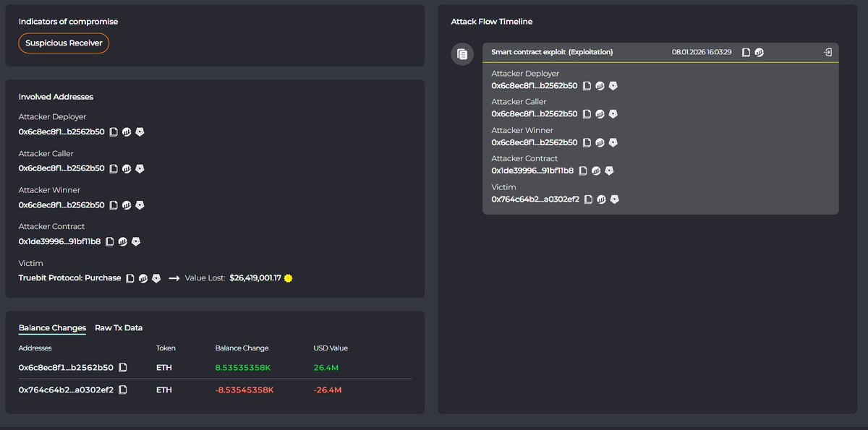Screen dimensions: 868x430
Task: Switch to the Raw Tx Data tab
Action: point(119,328)
